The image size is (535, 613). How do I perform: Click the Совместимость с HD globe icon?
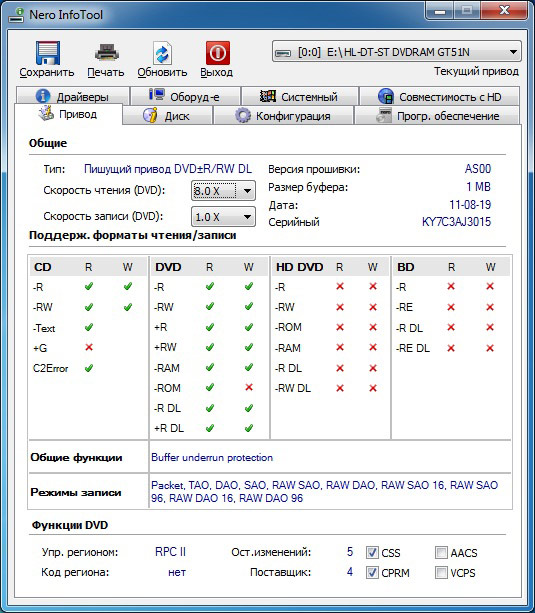[x=386, y=96]
